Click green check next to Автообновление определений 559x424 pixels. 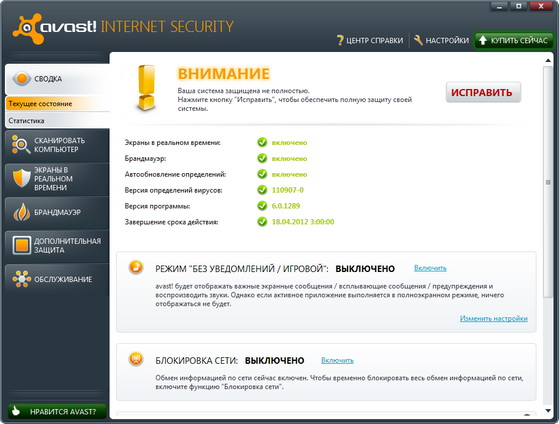coord(262,174)
